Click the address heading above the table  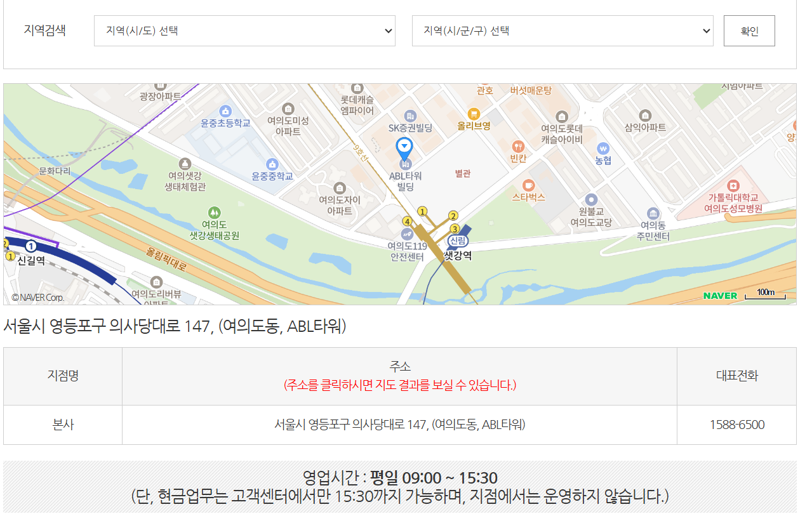175,326
